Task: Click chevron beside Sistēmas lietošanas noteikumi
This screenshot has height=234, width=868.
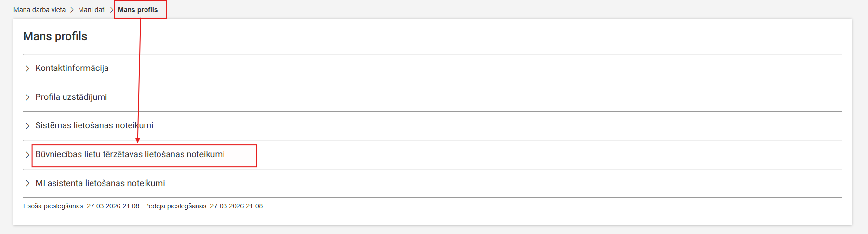Action: [x=27, y=126]
